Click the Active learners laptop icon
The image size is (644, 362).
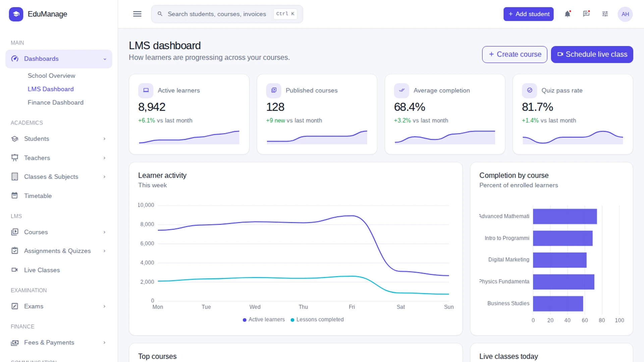click(146, 90)
